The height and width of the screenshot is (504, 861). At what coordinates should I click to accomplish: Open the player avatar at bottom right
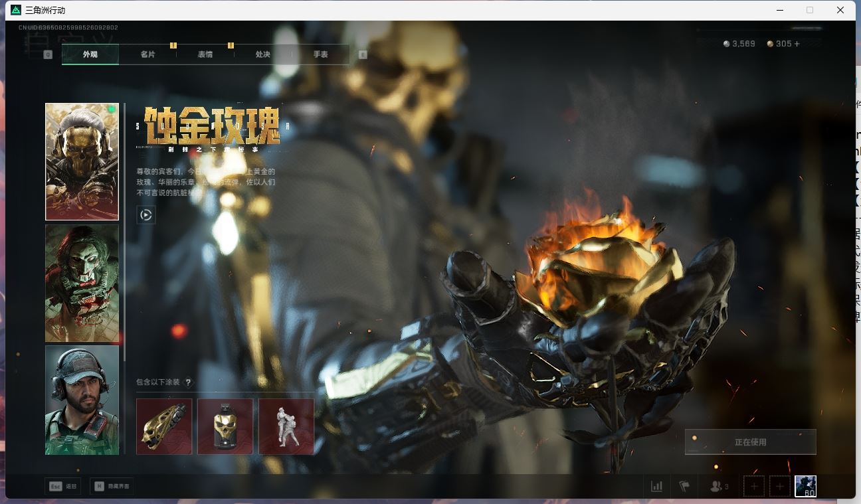805,486
